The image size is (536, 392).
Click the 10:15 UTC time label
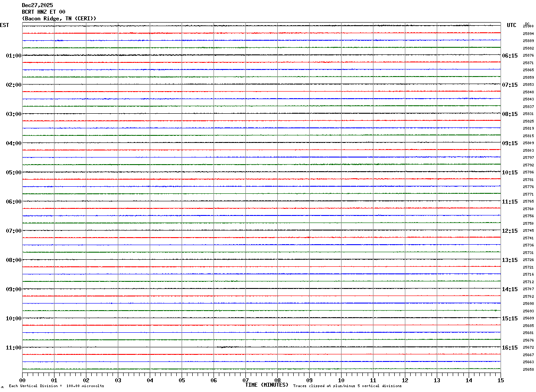[510, 173]
